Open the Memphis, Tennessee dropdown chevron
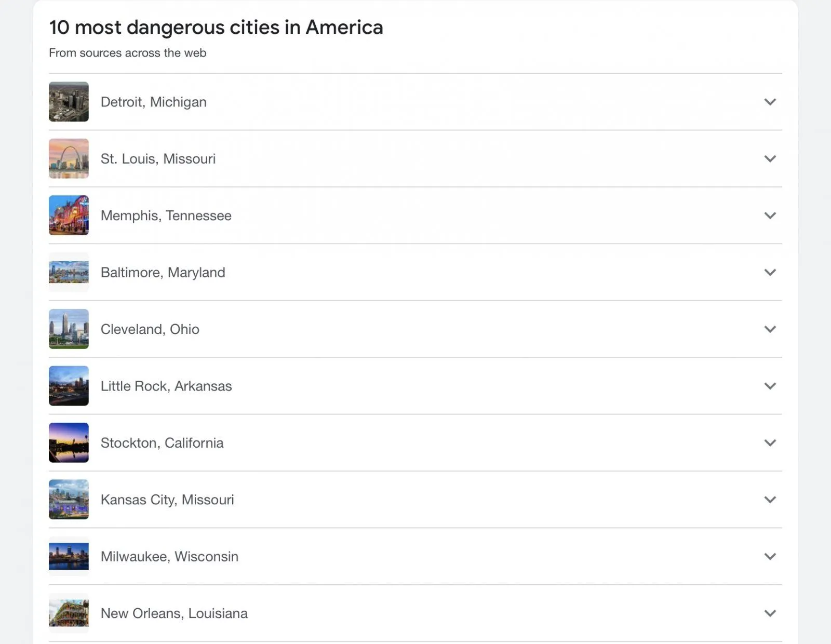 pos(770,216)
